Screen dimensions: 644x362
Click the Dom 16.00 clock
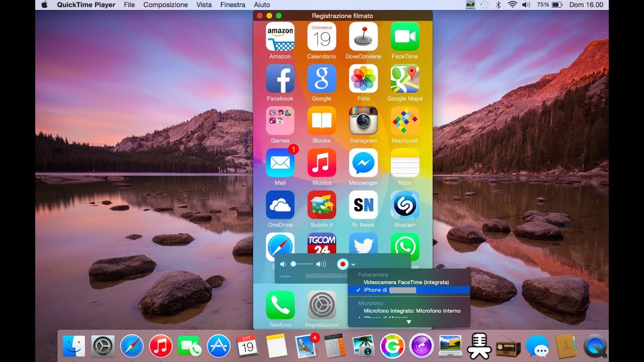(586, 5)
